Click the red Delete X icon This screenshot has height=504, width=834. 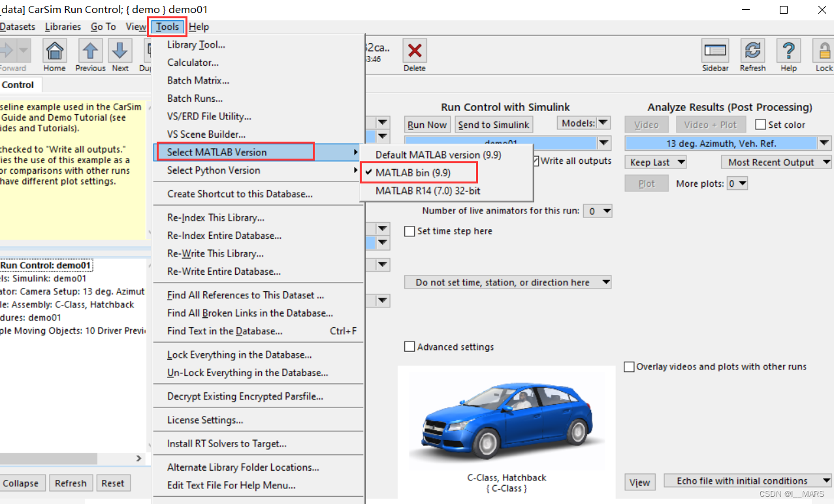(414, 51)
